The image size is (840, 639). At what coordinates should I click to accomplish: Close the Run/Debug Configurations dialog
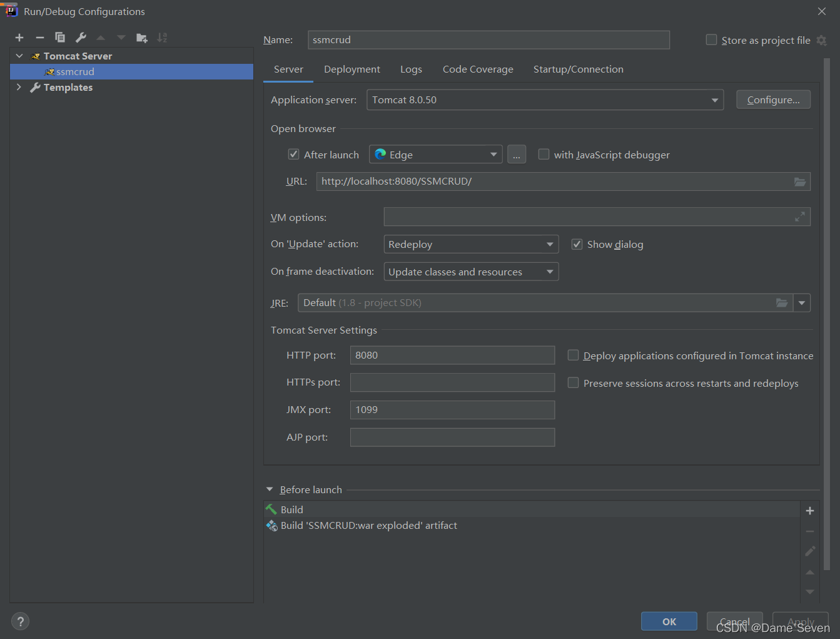point(822,11)
